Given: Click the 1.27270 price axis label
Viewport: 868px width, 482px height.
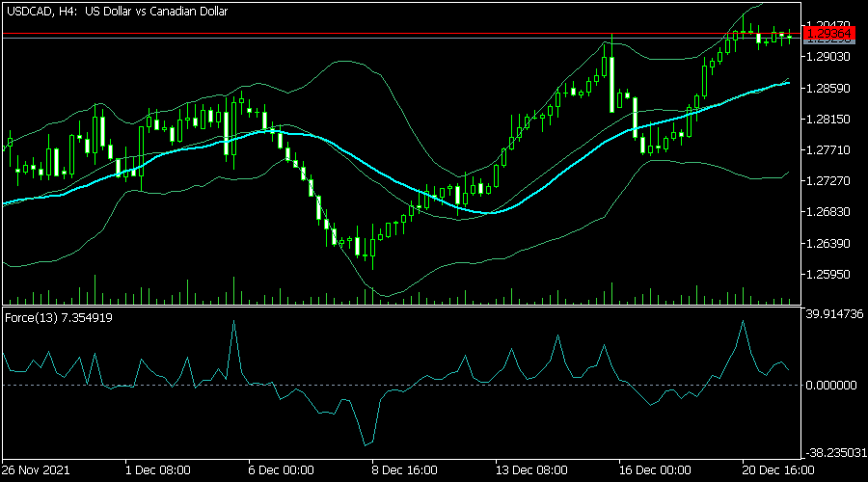Looking at the screenshot, I should click(x=828, y=181).
